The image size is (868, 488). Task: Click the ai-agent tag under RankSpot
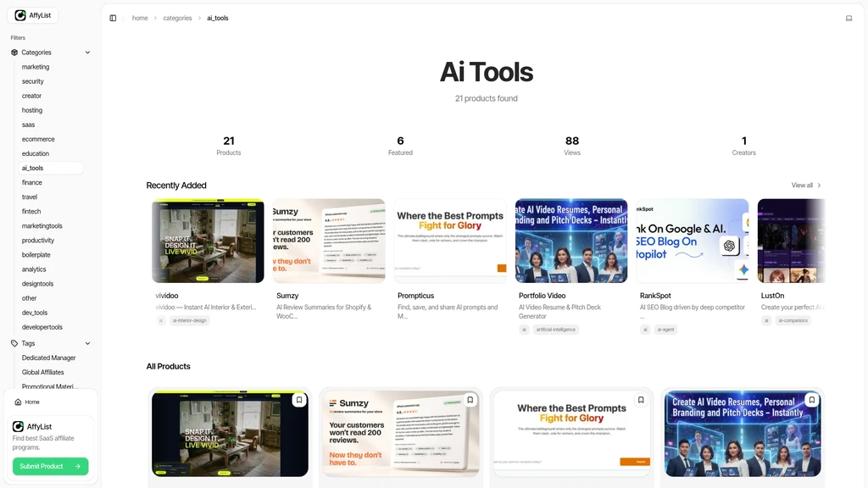pyautogui.click(x=665, y=330)
